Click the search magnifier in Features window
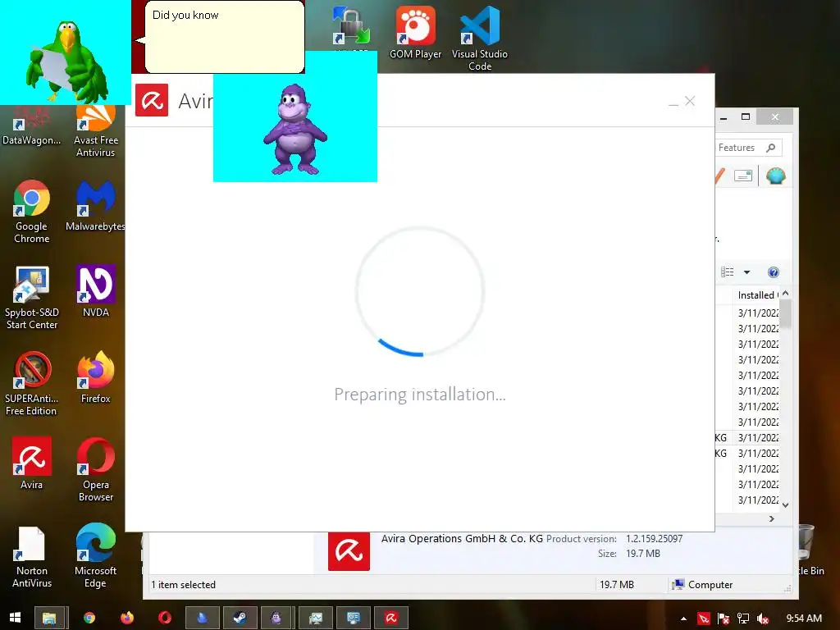 click(771, 148)
